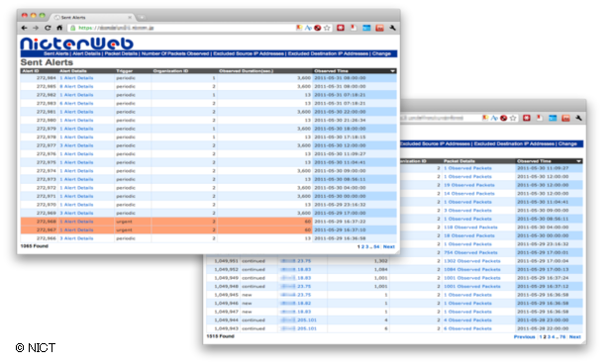The width and height of the screenshot is (614, 364).
Task: Click Change in the front window navigation bar
Action: click(381, 53)
